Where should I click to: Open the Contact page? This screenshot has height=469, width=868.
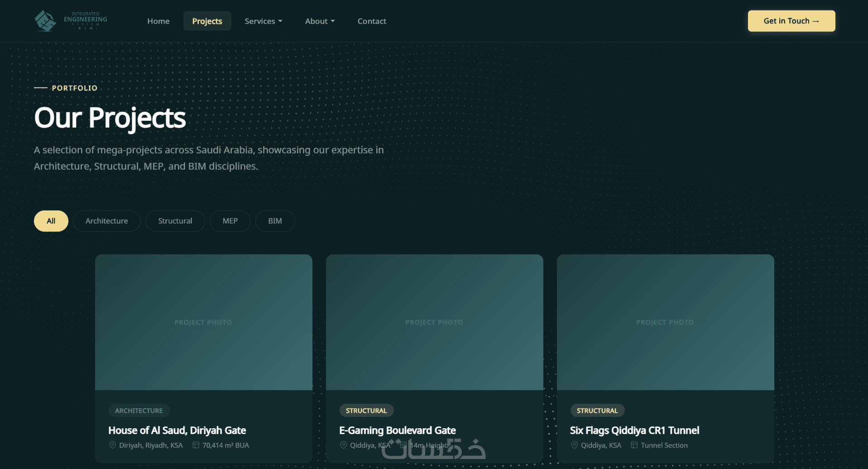pyautogui.click(x=372, y=21)
